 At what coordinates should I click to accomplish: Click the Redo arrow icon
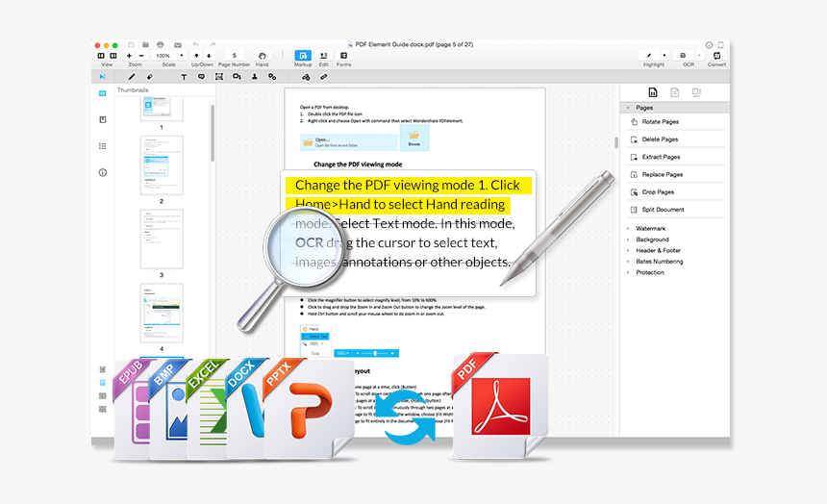[x=213, y=45]
